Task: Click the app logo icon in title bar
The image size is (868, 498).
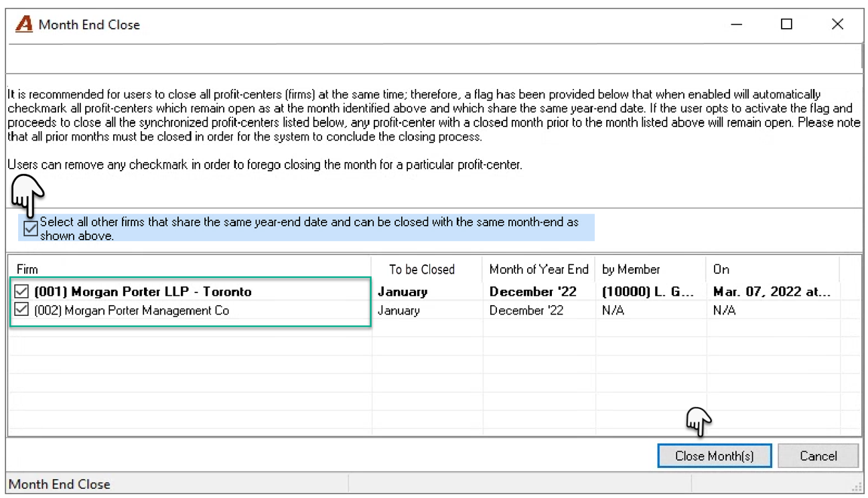Action: [24, 25]
